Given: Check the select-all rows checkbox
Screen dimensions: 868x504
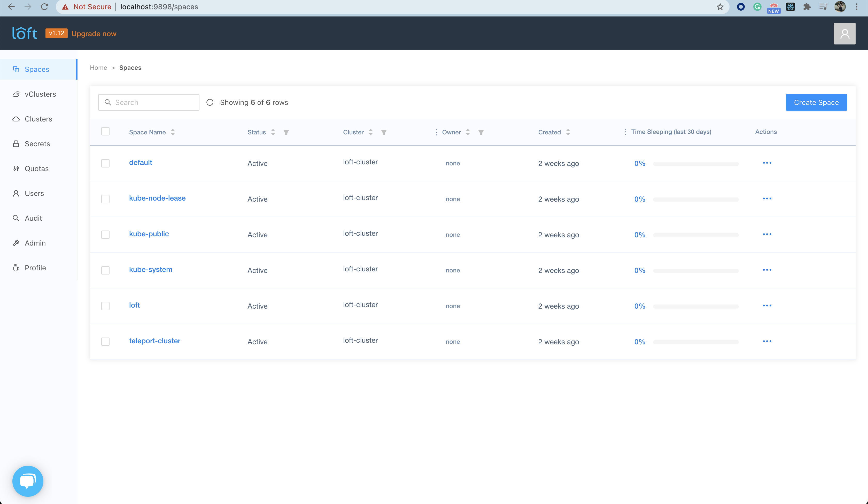Looking at the screenshot, I should click(105, 131).
